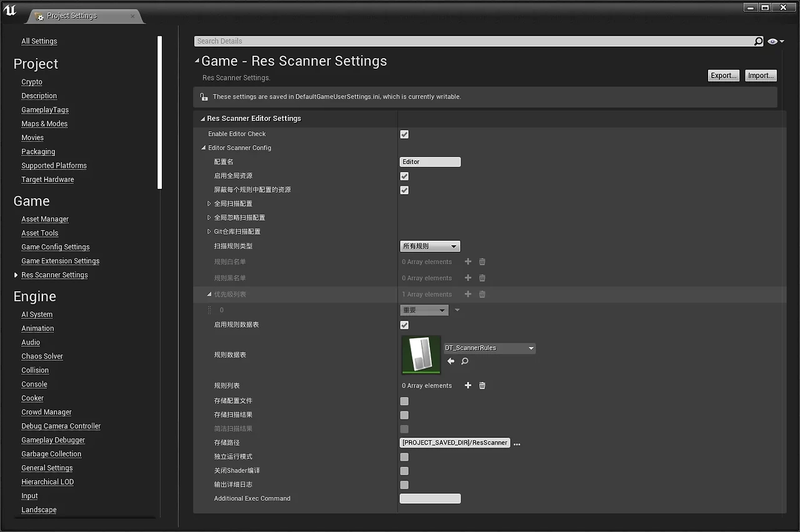Clear the 规则白名单 array with trash icon
Screen dimensions: 800x532
(482, 262)
